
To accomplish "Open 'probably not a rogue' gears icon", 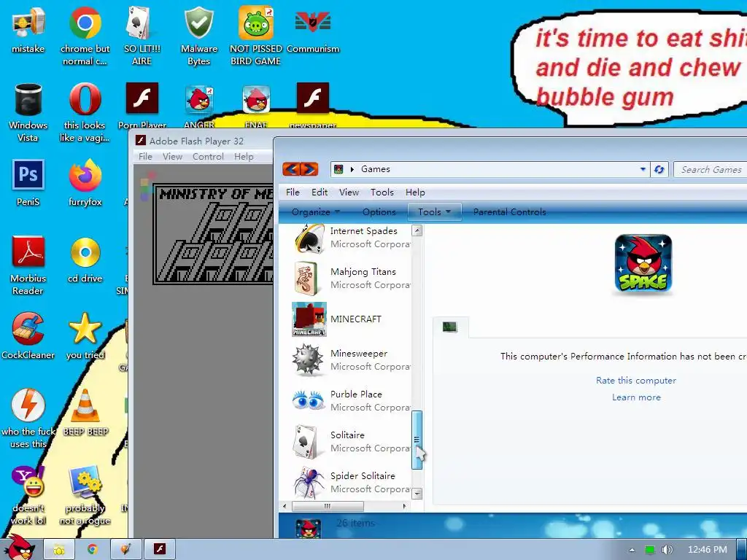I will pos(85,495).
